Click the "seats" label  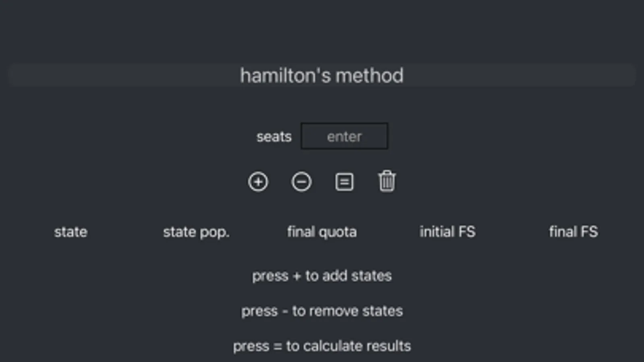tap(274, 137)
